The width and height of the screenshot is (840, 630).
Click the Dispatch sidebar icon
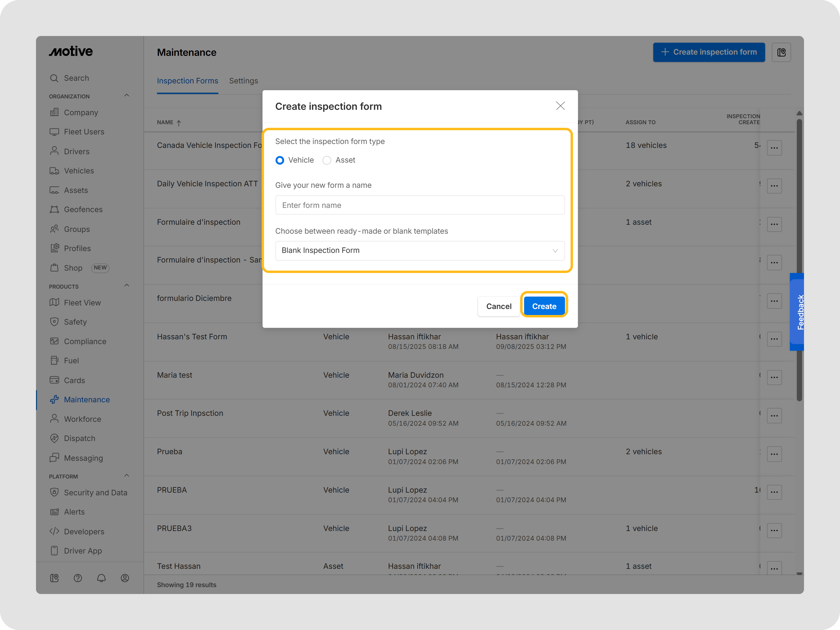[54, 438]
